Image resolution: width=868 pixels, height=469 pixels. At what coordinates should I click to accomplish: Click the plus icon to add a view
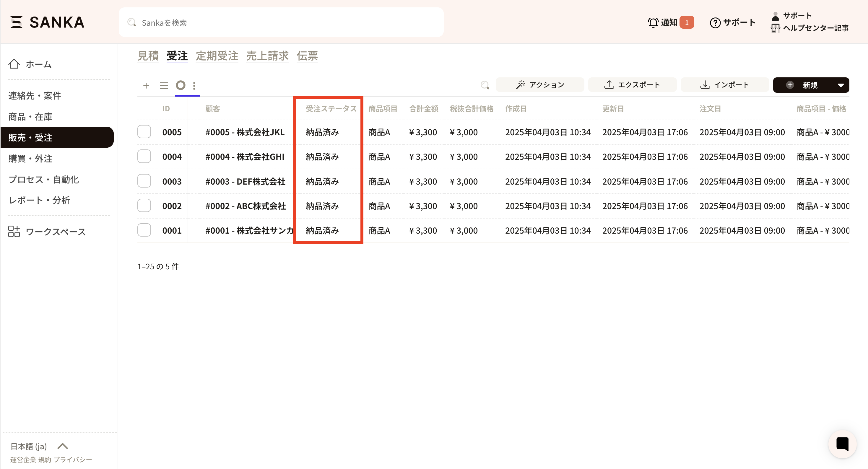pyautogui.click(x=146, y=86)
